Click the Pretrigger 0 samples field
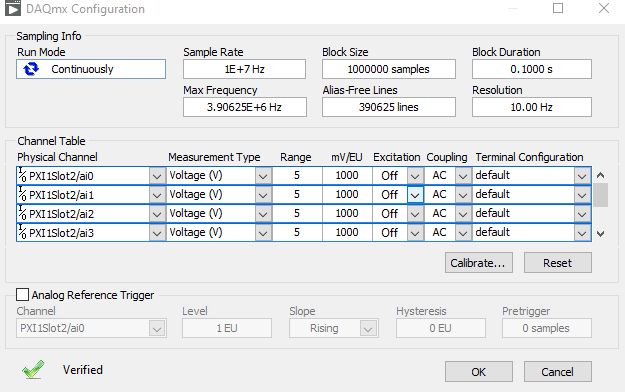Screen dimensions: 625x392 [546, 328]
